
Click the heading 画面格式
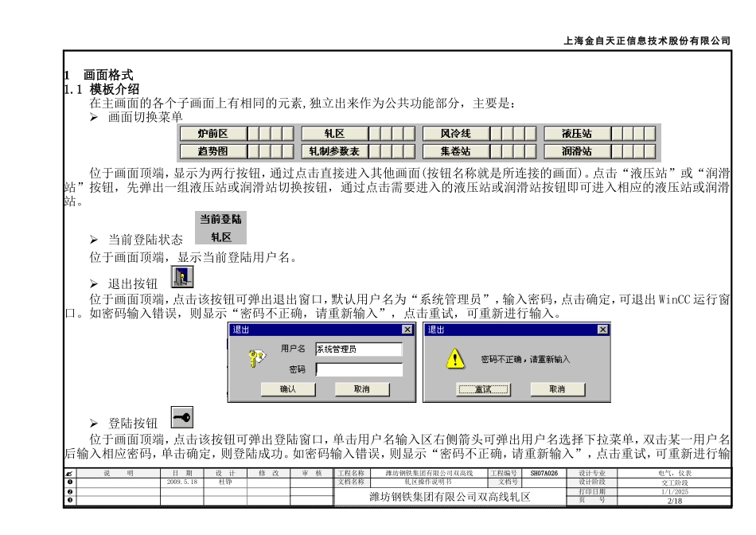coord(108,76)
